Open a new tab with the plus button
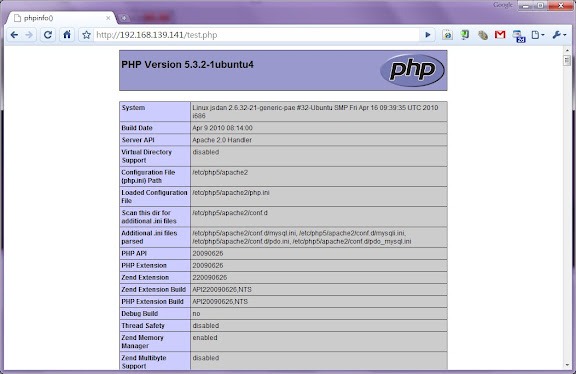This screenshot has width=576, height=374. click(124, 18)
